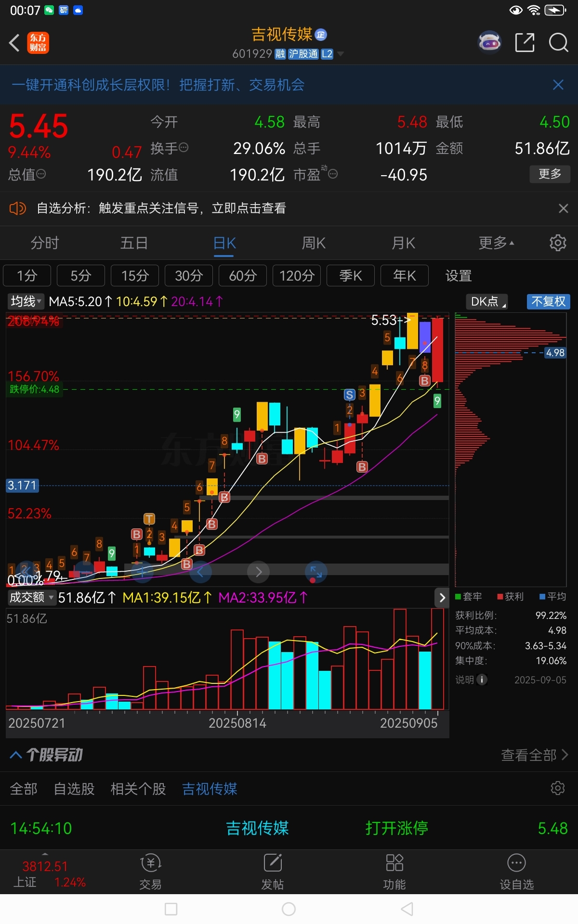578x924 pixels.
Task: Select the 自选股 filter tab
Action: coord(74,789)
